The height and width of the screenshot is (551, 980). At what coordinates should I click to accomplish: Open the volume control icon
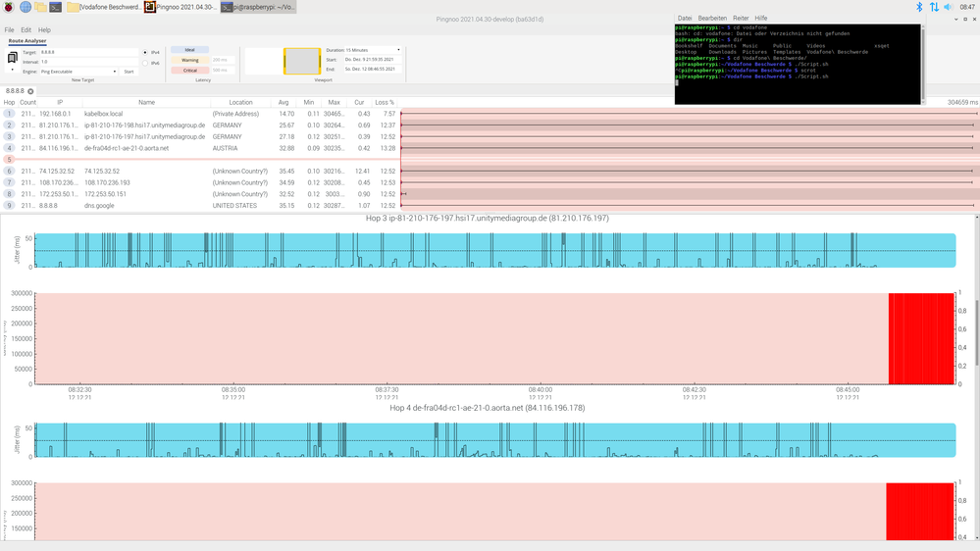coord(950,7)
